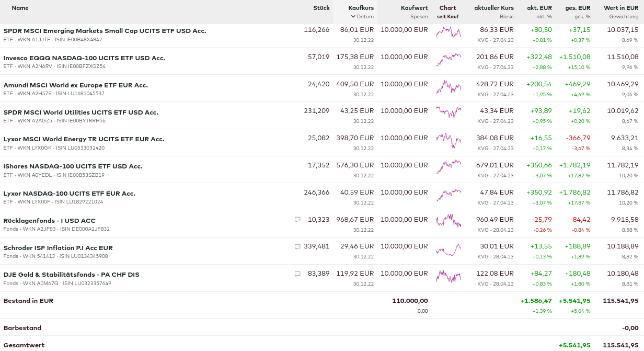Viewport: 644px width, 351px height.
Task: Open the SPDR MSCI World Utilities ETF link
Action: click(x=80, y=112)
